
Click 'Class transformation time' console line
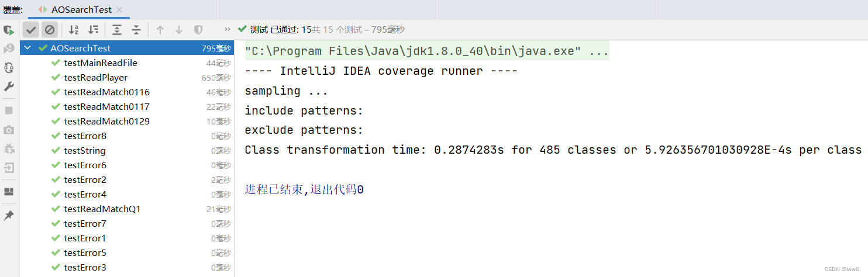553,150
